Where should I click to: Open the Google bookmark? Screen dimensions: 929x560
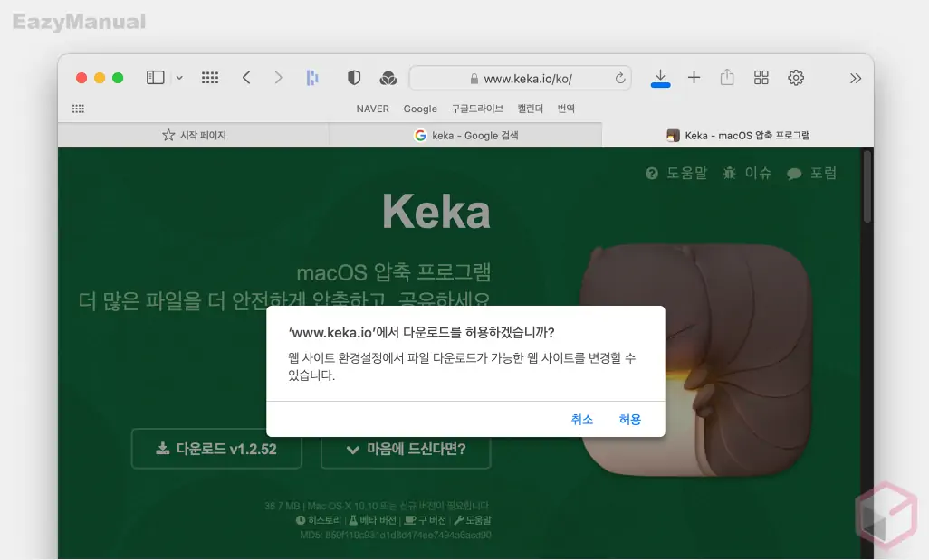pos(420,109)
